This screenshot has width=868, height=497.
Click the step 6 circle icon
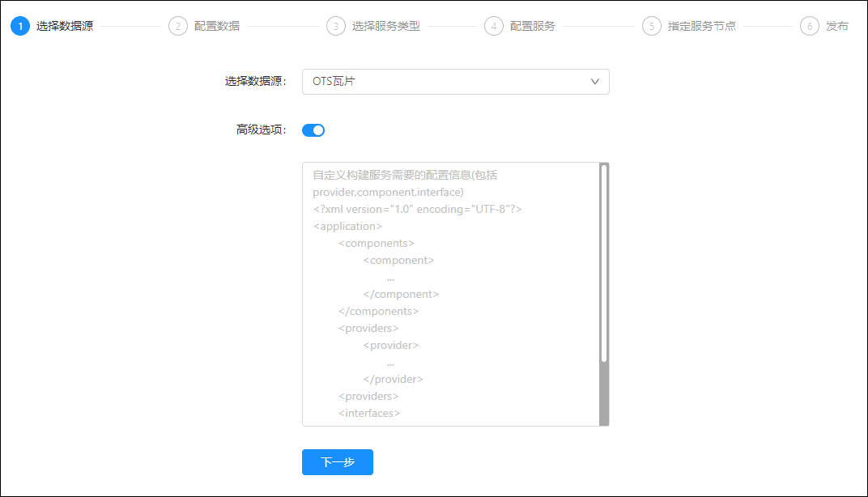809,26
